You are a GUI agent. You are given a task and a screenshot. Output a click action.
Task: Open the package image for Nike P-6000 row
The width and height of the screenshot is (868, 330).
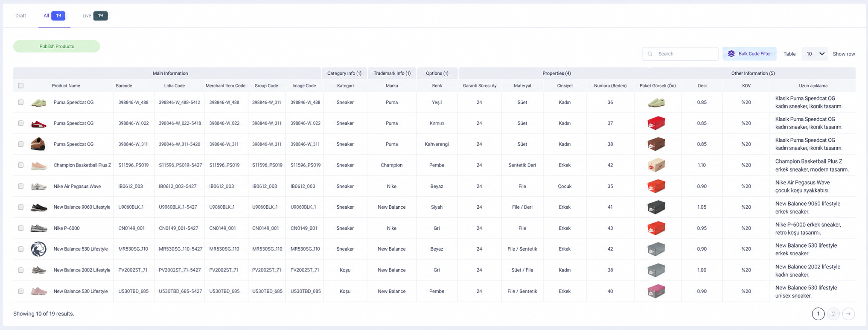[x=656, y=228]
